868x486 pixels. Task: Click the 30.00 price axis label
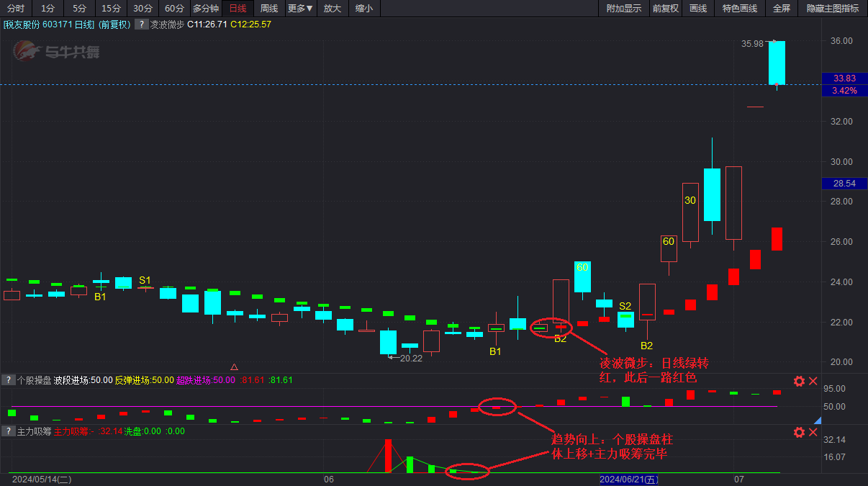(842, 161)
